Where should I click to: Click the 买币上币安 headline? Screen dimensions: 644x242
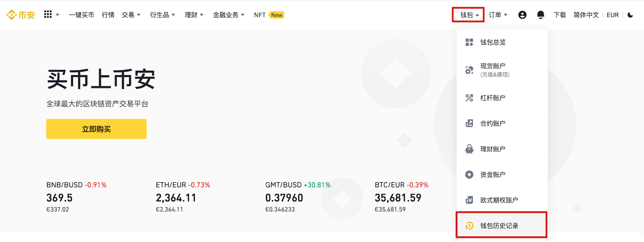pyautogui.click(x=101, y=79)
